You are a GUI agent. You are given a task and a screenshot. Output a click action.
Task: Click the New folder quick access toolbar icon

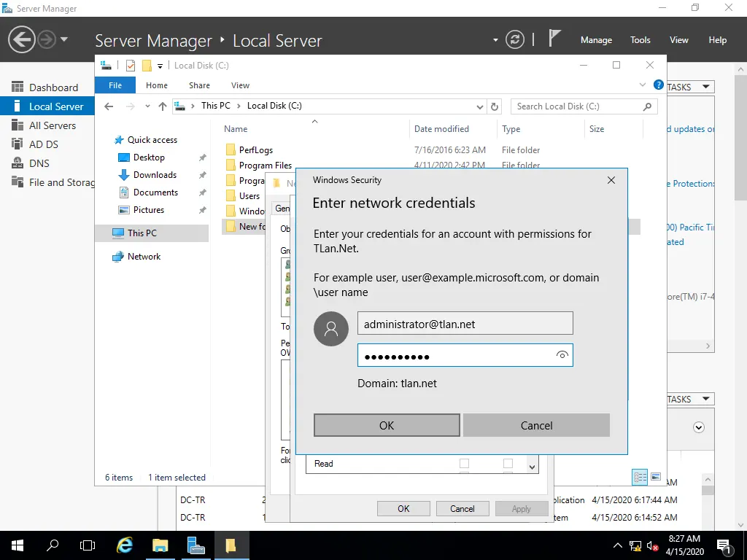(x=147, y=66)
